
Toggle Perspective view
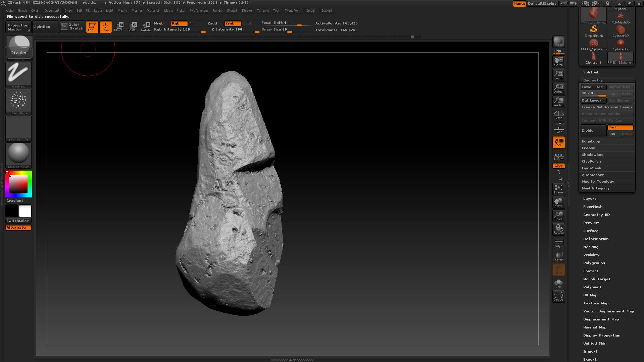coord(558,115)
